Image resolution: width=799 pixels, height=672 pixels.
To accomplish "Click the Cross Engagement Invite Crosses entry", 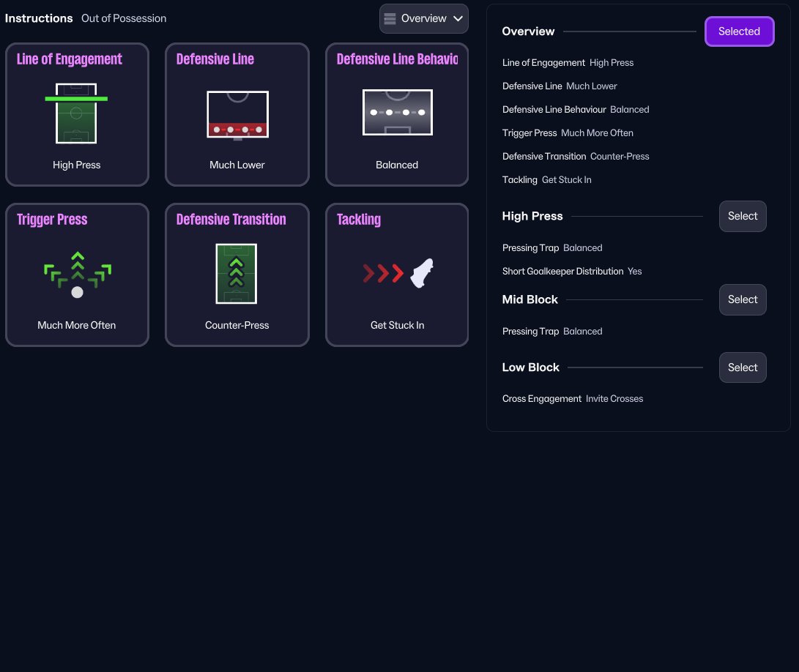I will coord(573,398).
